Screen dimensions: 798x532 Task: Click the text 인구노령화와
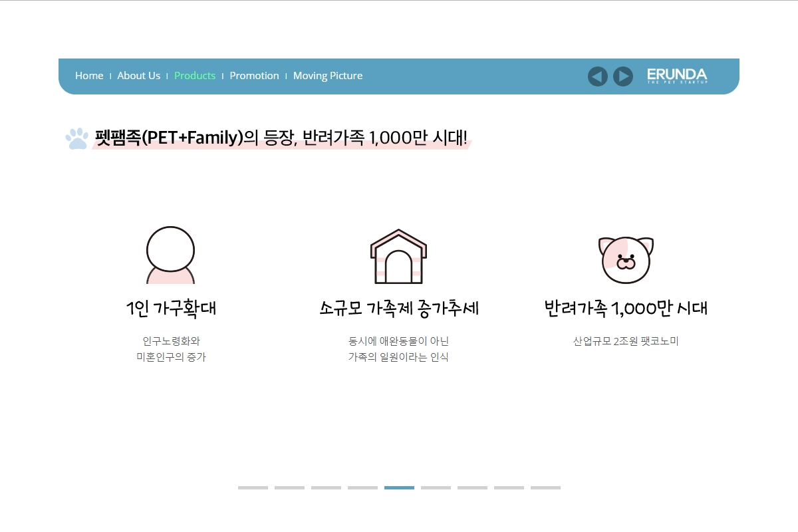(171, 341)
